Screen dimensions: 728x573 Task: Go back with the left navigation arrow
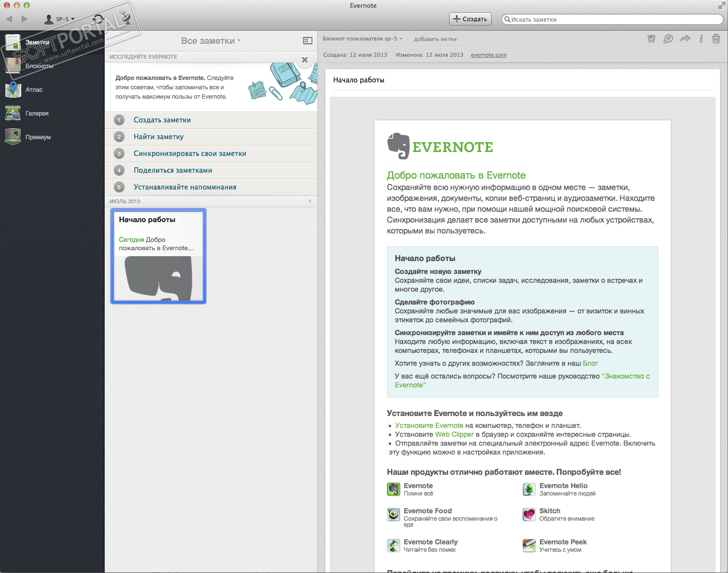point(9,19)
